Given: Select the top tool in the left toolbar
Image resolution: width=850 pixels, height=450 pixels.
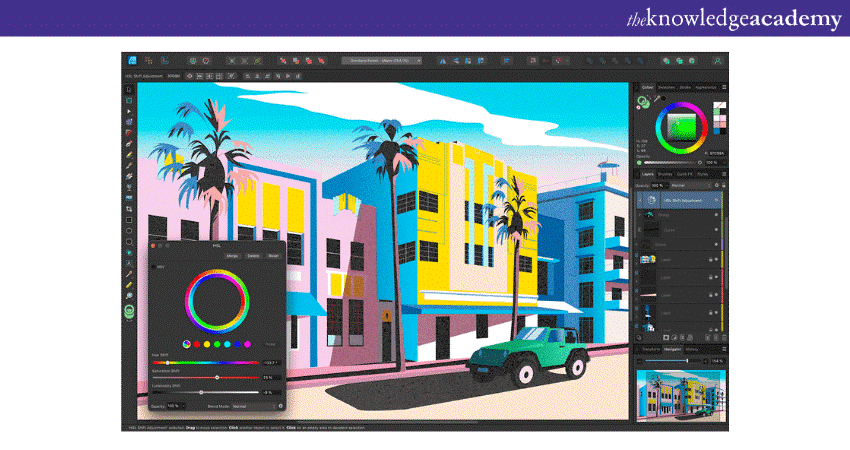Looking at the screenshot, I should click(129, 90).
